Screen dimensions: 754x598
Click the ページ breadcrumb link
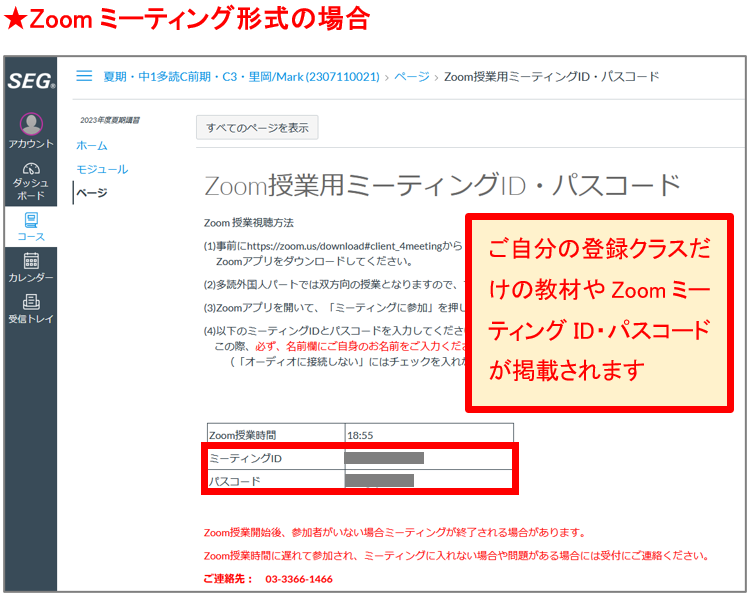pos(412,76)
